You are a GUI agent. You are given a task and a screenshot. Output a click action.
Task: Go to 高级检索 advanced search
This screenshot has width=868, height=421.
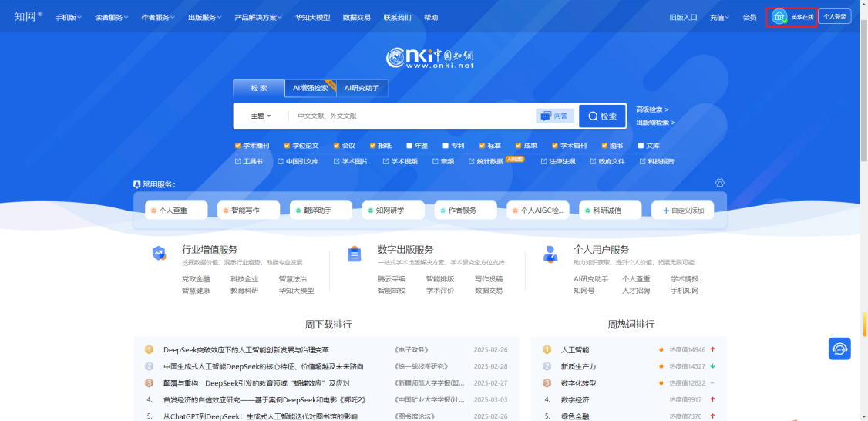652,109
